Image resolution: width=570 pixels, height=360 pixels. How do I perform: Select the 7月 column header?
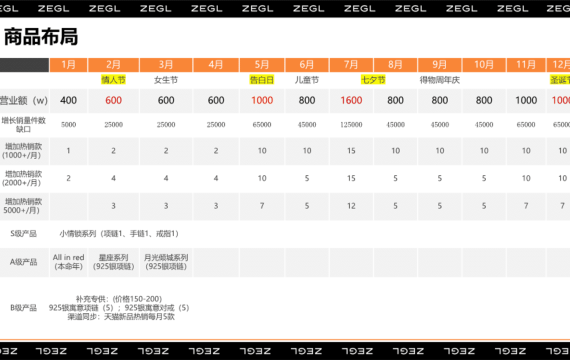coord(351,65)
